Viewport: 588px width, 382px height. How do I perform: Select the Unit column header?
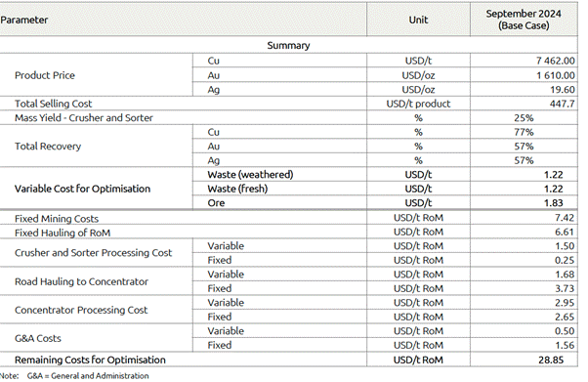point(418,20)
